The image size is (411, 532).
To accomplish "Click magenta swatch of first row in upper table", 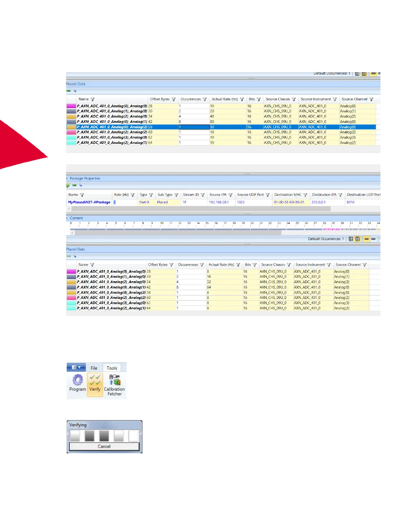I will point(71,106).
